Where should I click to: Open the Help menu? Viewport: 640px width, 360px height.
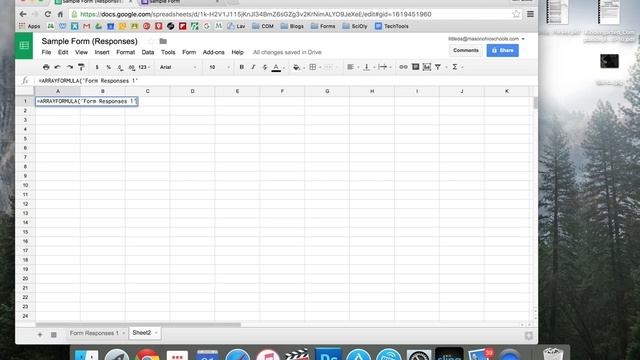pos(237,52)
